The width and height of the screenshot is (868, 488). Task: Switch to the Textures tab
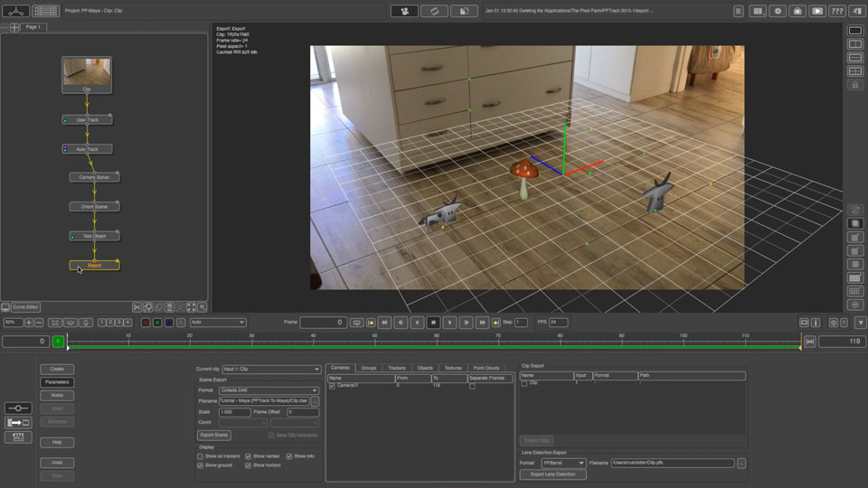[453, 368]
